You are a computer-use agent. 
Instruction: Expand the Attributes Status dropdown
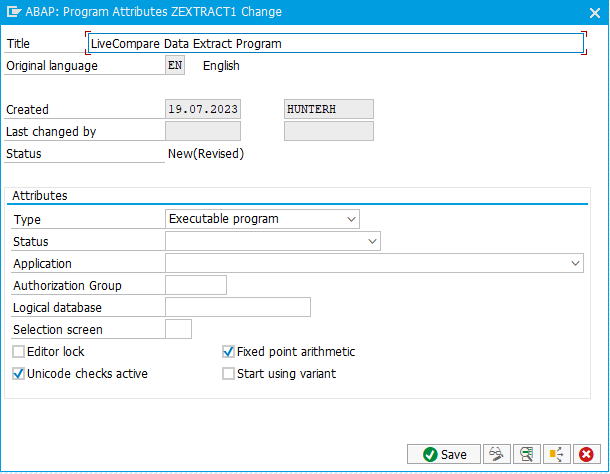[273, 241]
